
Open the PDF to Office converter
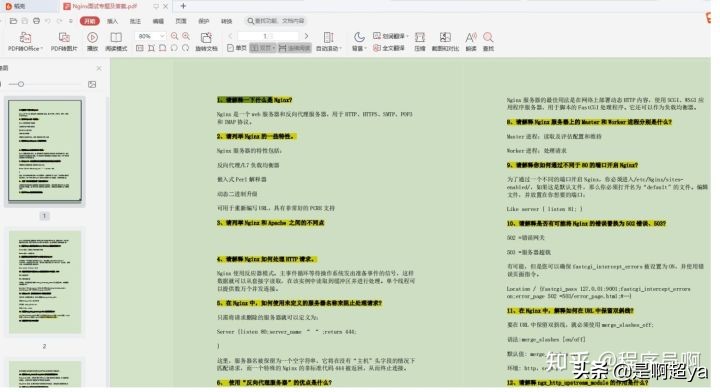[25, 41]
